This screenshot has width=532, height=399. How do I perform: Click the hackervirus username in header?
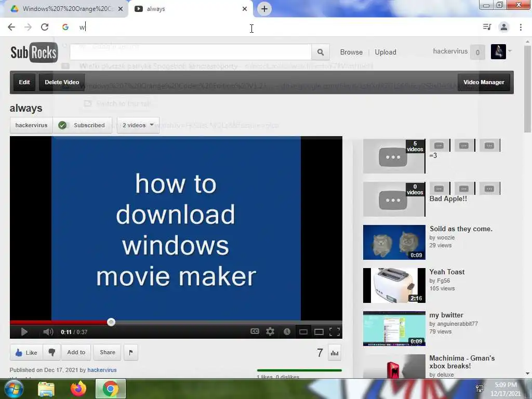[450, 51]
